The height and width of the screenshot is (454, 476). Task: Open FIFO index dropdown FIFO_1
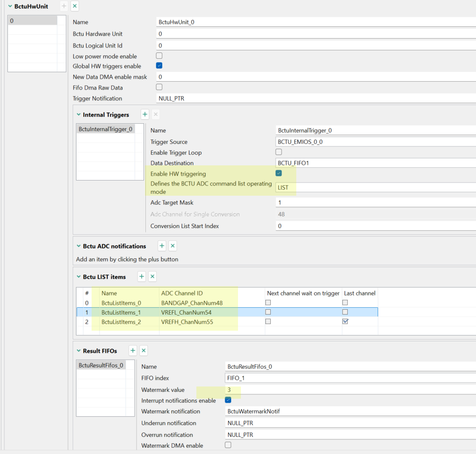(350, 378)
